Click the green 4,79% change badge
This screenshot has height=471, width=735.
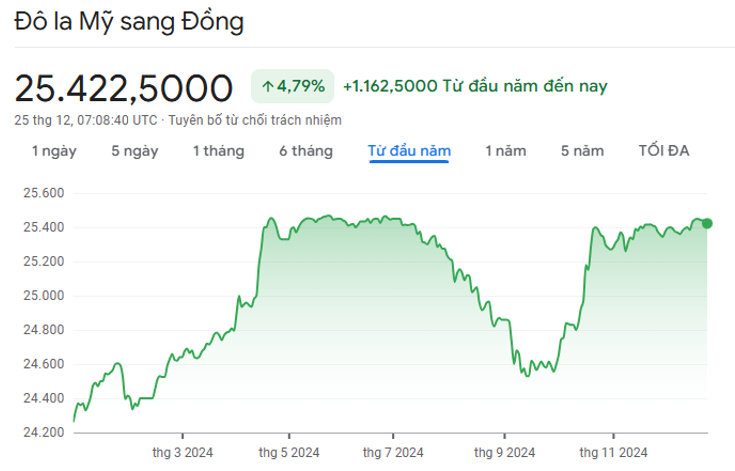[292, 86]
